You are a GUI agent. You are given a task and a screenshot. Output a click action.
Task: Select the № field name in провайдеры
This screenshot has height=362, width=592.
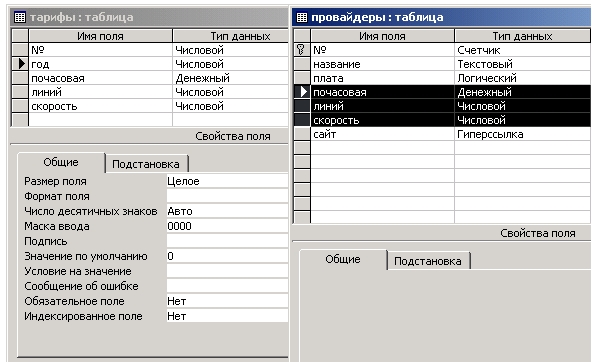click(382, 50)
